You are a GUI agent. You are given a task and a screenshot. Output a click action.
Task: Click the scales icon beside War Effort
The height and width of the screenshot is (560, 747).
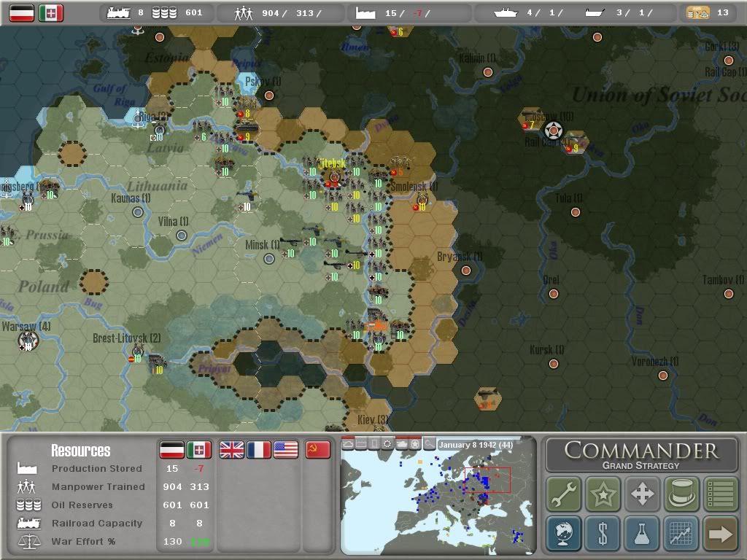(28, 542)
